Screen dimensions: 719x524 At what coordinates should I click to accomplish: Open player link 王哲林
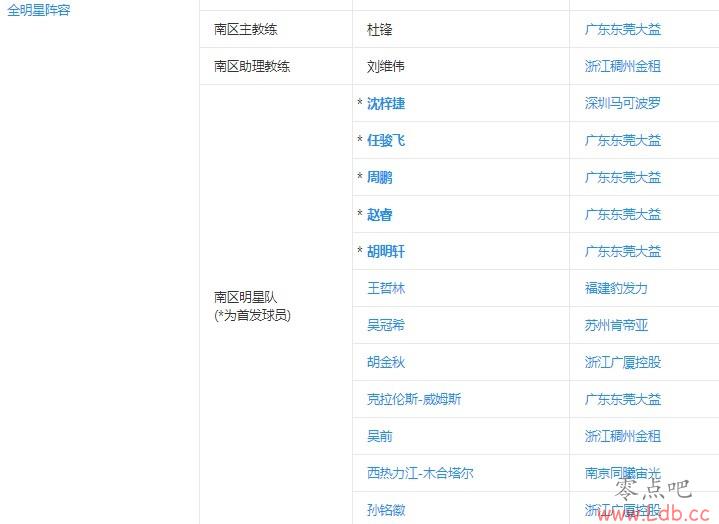coord(386,288)
